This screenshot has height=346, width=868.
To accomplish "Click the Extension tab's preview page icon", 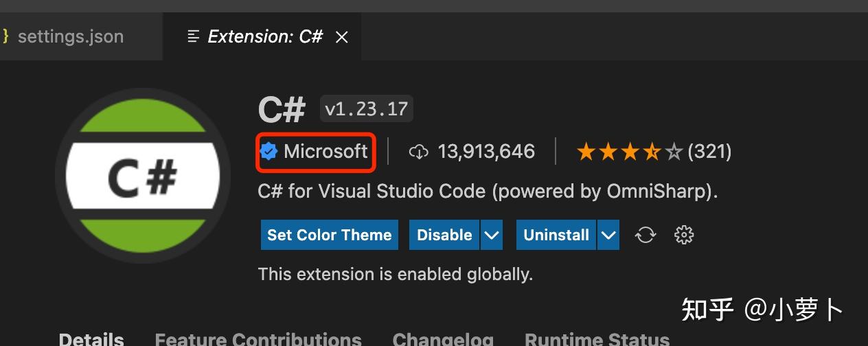I will click(194, 36).
